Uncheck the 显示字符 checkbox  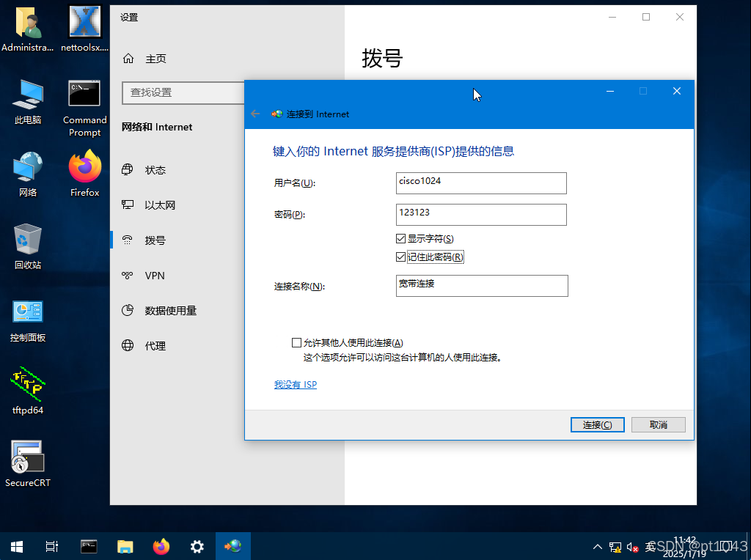401,238
